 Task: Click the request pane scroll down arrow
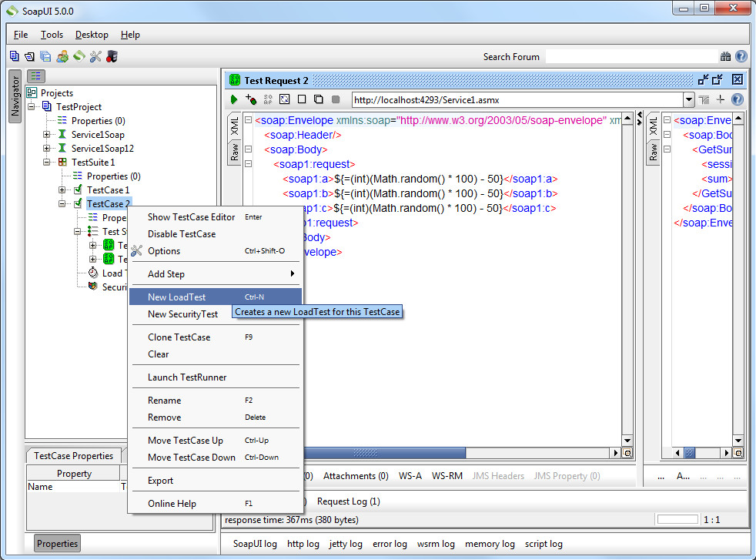(x=627, y=441)
